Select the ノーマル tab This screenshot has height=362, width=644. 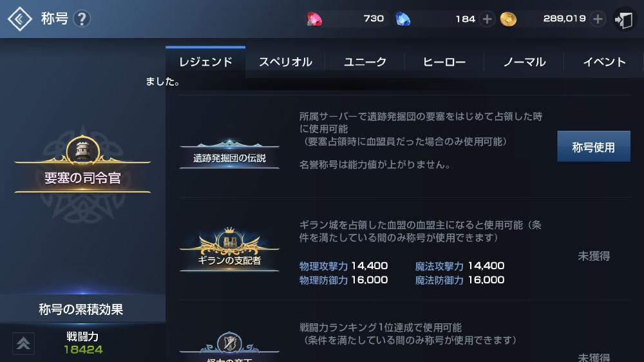[524, 62]
